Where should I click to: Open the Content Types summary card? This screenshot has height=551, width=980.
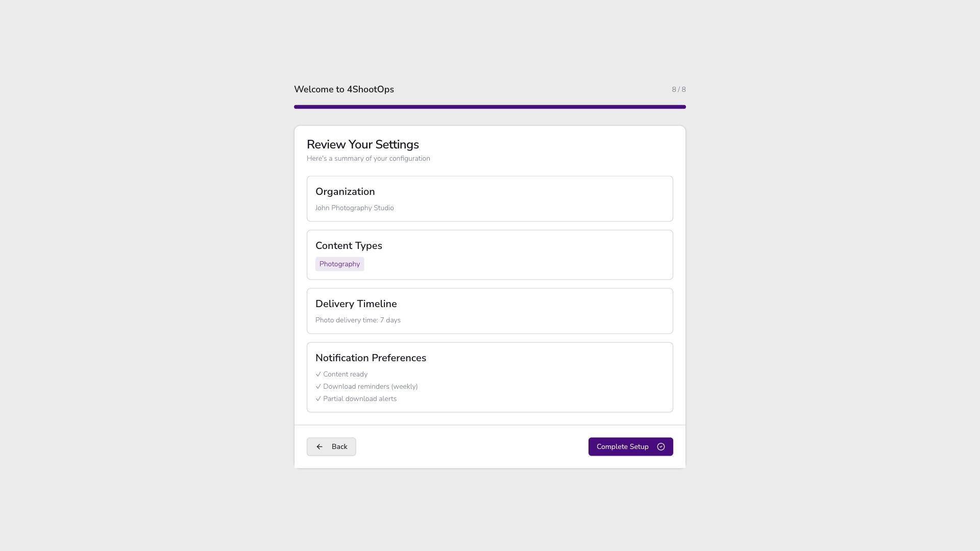click(489, 255)
